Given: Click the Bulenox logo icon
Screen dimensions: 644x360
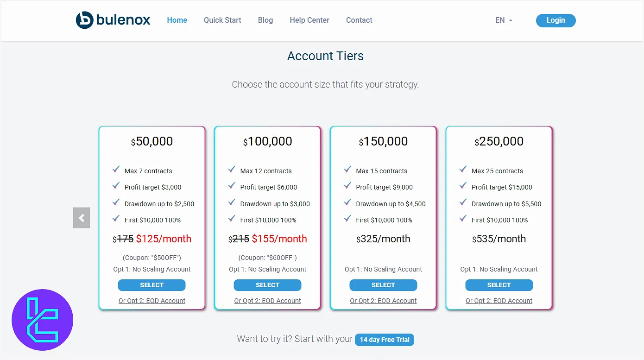Looking at the screenshot, I should (x=85, y=20).
